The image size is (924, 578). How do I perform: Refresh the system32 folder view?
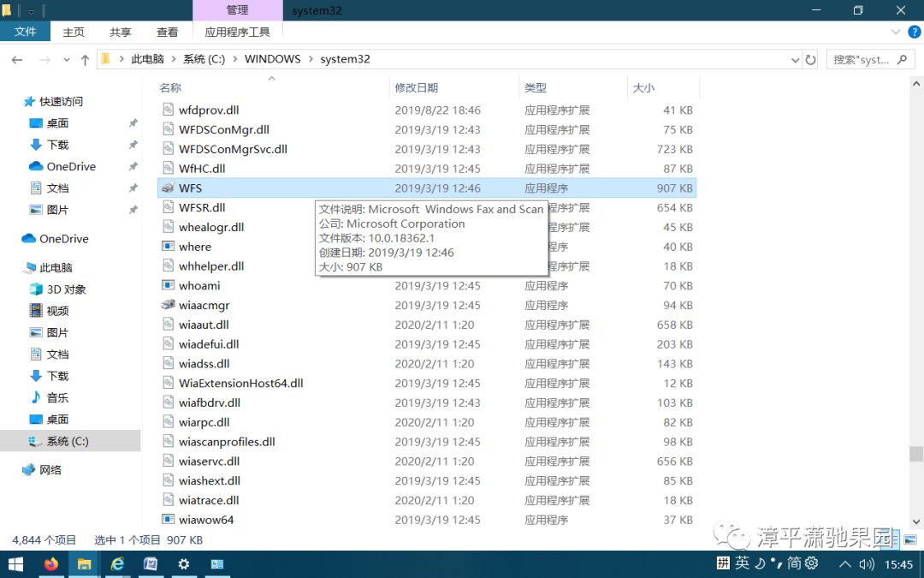[x=811, y=60]
